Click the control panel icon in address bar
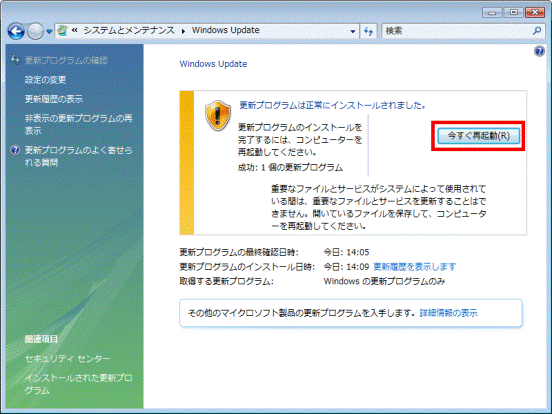The height and width of the screenshot is (414, 552). pos(62,31)
